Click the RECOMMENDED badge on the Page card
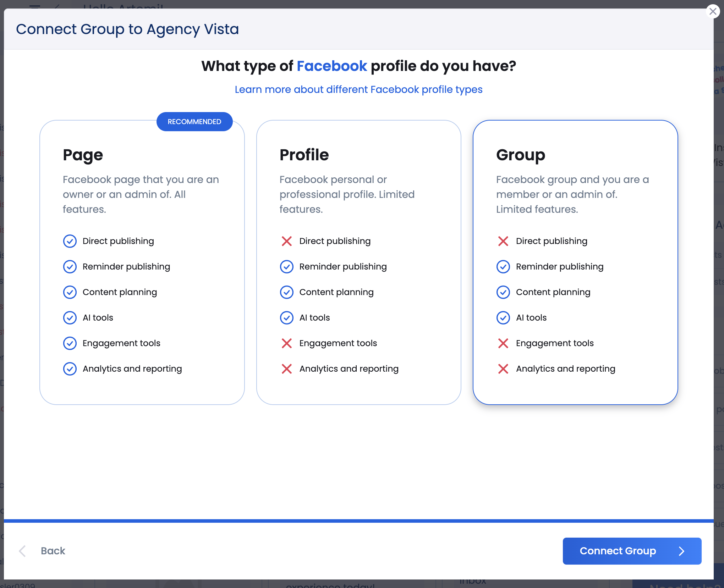724x588 pixels. point(194,121)
